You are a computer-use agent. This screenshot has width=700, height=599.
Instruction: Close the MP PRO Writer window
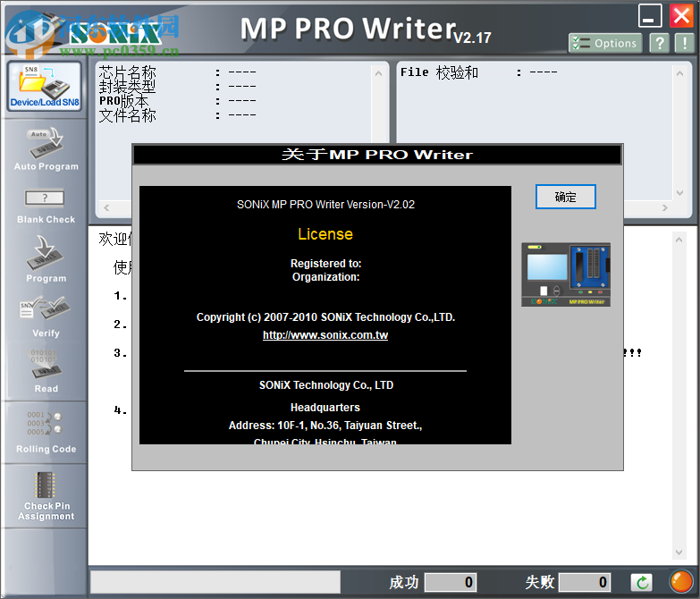682,15
